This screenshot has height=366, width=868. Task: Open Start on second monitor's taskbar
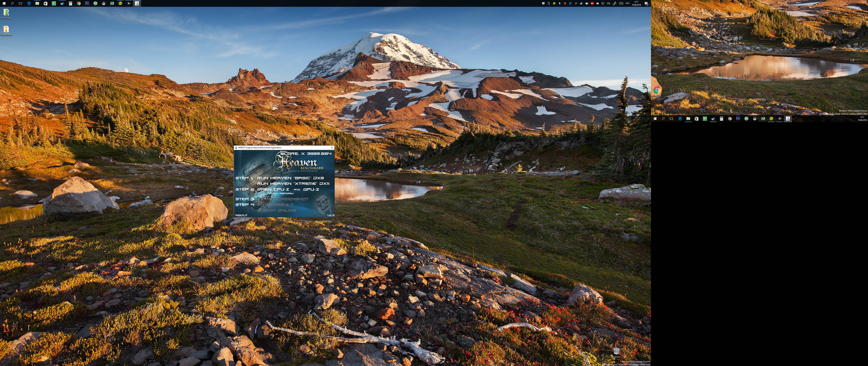tap(655, 118)
